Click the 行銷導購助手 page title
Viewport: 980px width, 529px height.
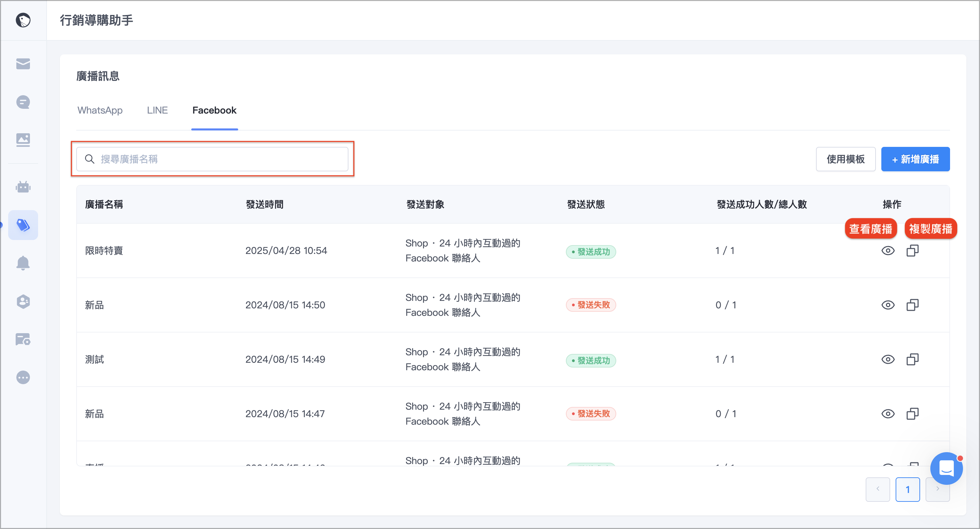point(97,20)
